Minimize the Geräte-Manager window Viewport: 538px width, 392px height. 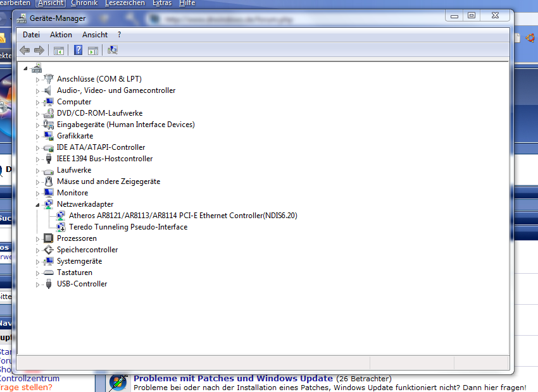tap(454, 16)
